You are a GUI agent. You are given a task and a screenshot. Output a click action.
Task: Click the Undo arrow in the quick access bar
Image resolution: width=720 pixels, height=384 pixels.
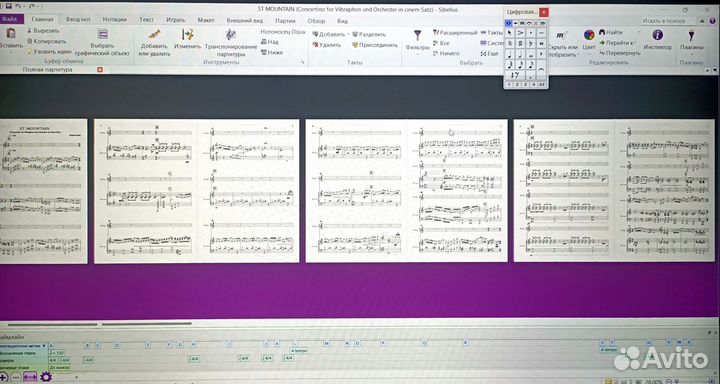click(18, 6)
